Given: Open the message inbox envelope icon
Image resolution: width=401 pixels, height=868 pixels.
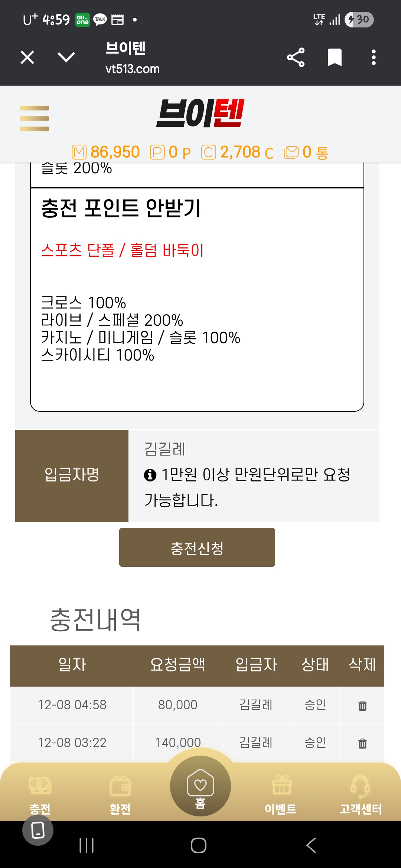Looking at the screenshot, I should (x=291, y=152).
